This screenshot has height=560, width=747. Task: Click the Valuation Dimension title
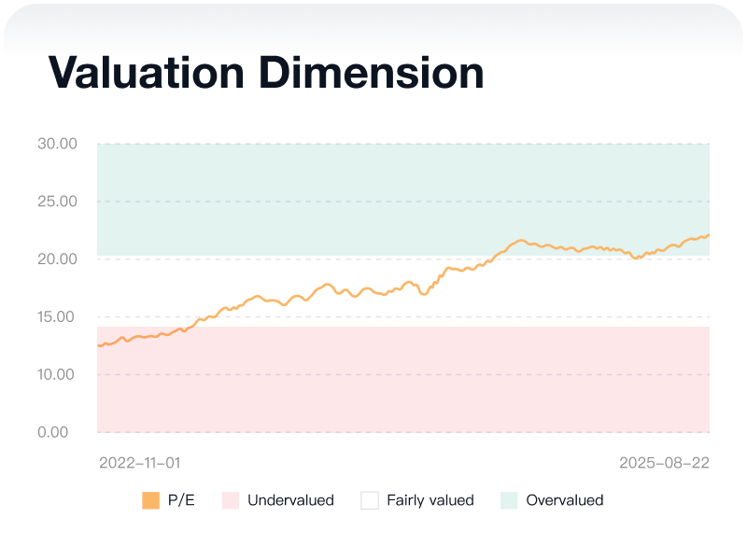point(266,73)
